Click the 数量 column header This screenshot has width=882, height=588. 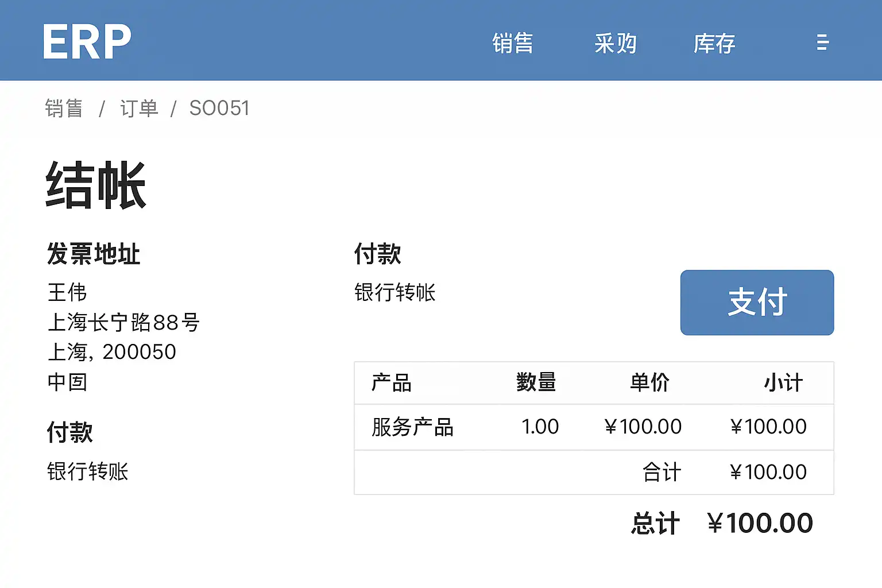coord(536,383)
